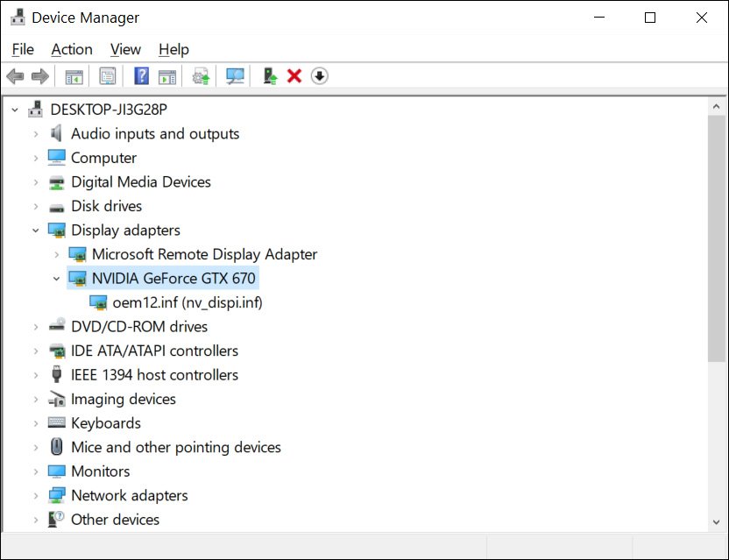Image resolution: width=729 pixels, height=560 pixels.
Task: Click the Help toolbar icon
Action: [141, 76]
